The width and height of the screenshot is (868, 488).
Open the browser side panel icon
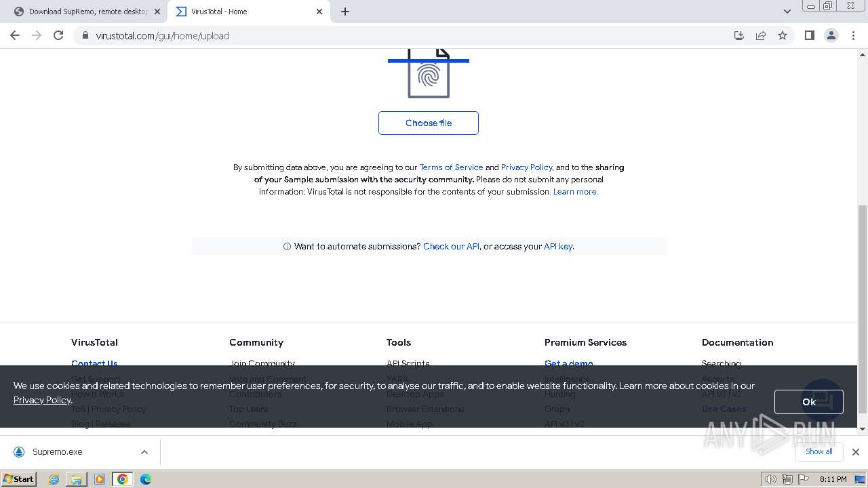coord(809,35)
